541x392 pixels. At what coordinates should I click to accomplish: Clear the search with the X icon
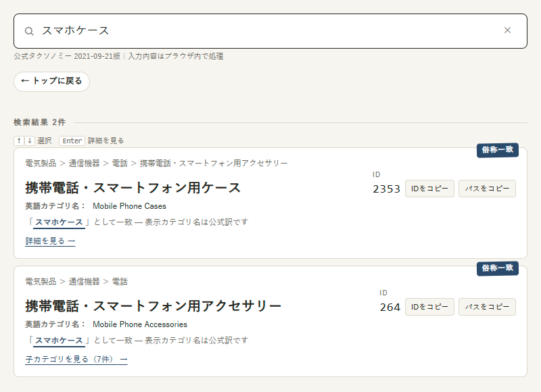507,30
